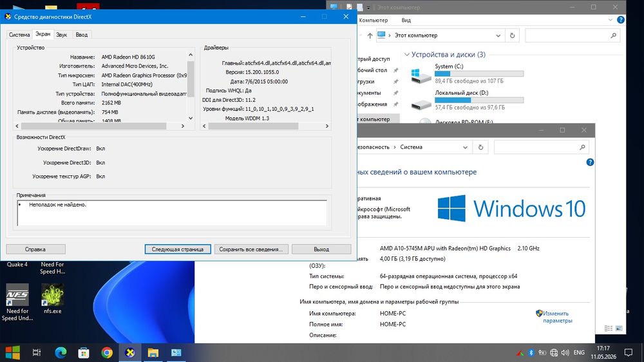Open File Explorer from taskbar
644x362 pixels.
click(153, 352)
